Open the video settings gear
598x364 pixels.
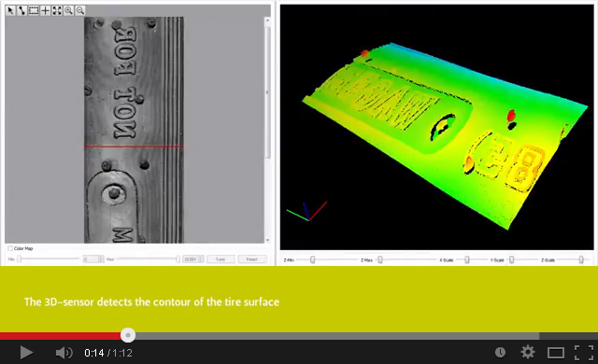(528, 352)
